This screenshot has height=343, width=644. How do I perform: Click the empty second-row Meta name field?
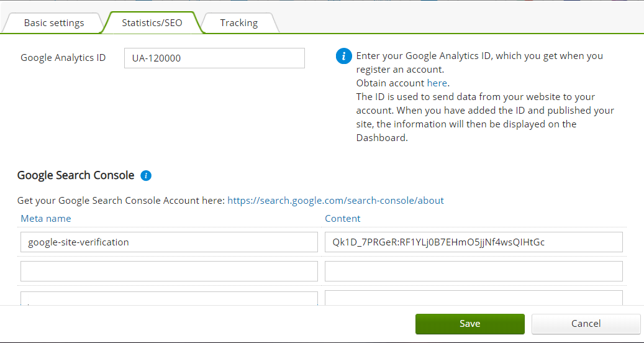click(x=169, y=271)
